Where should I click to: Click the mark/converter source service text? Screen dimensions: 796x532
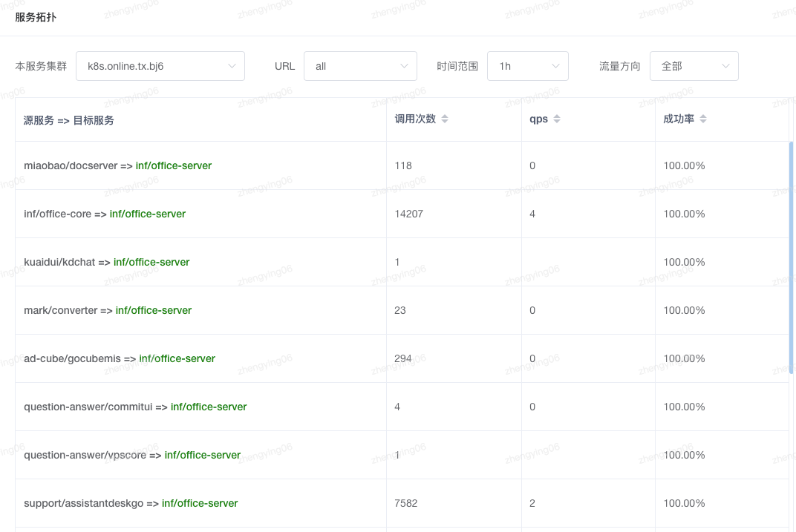tap(60, 310)
